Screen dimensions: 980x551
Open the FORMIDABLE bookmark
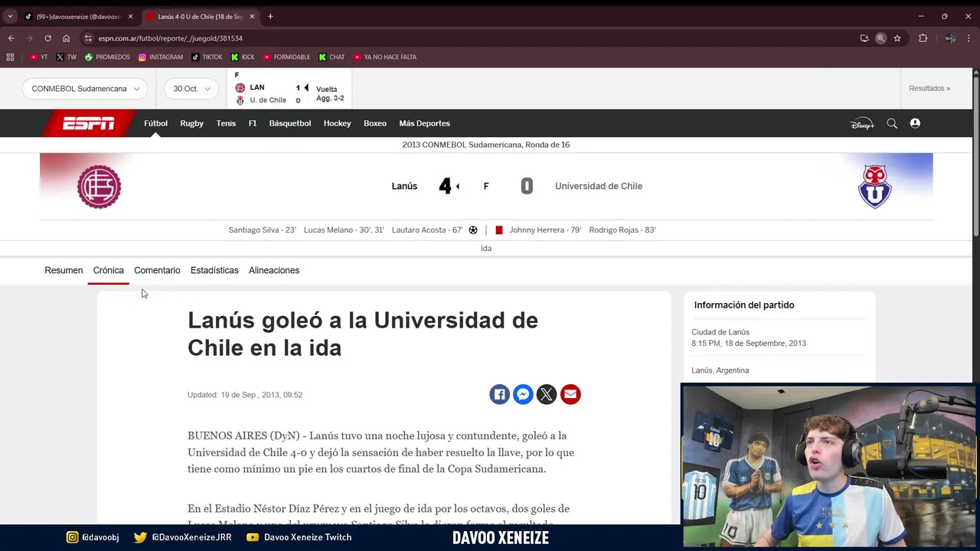point(286,57)
